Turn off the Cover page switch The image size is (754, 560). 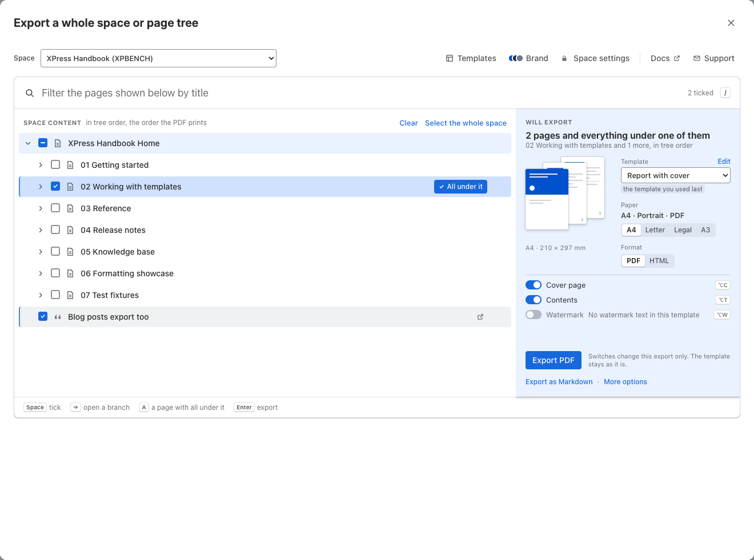(x=534, y=285)
